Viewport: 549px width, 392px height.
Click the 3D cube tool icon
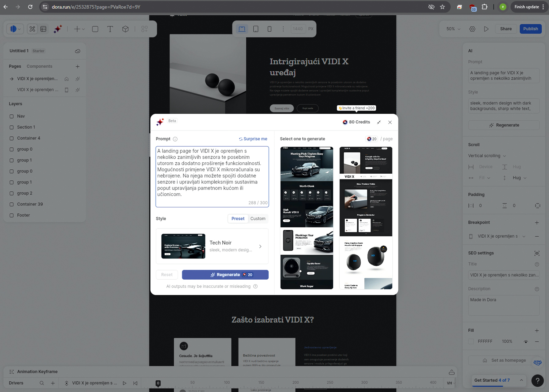125,29
